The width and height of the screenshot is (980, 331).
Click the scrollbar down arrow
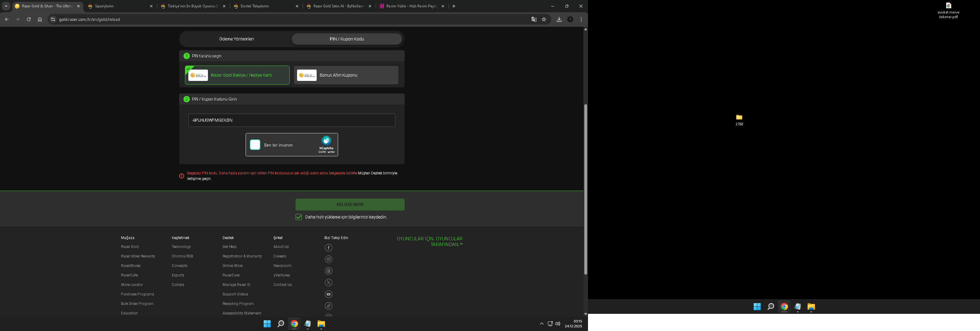click(586, 314)
